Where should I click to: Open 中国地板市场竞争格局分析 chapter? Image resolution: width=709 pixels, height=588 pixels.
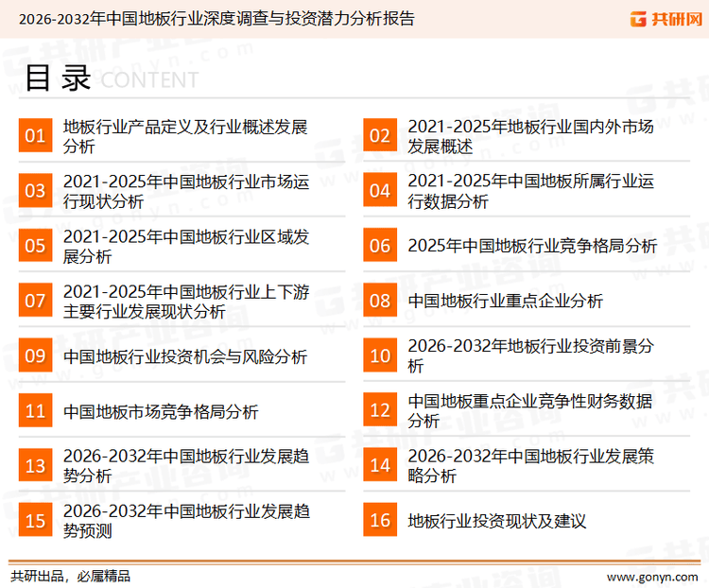(161, 411)
